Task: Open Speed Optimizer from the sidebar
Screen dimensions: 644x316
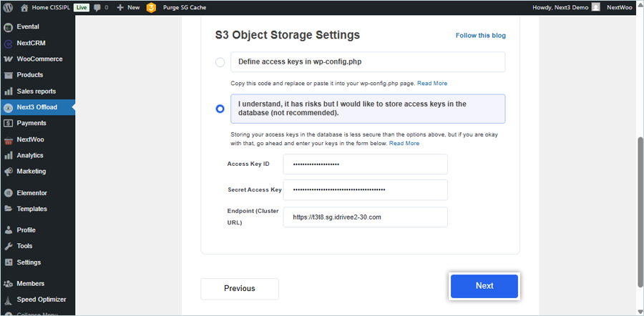Action: coord(42,300)
